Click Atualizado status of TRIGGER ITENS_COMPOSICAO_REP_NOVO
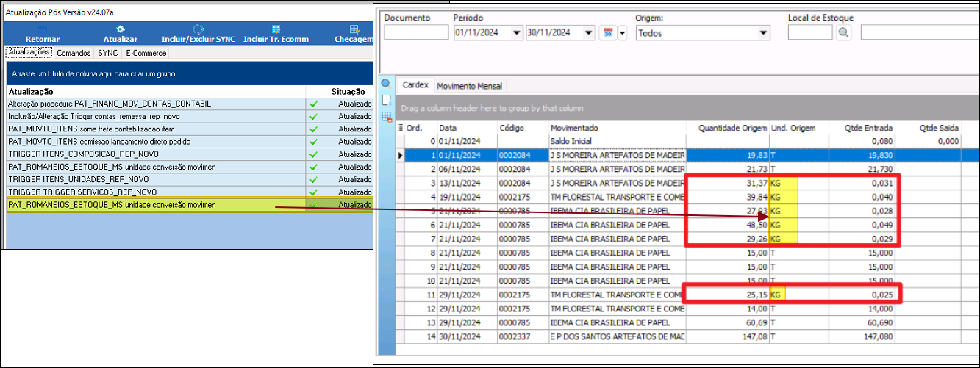 pyautogui.click(x=355, y=154)
